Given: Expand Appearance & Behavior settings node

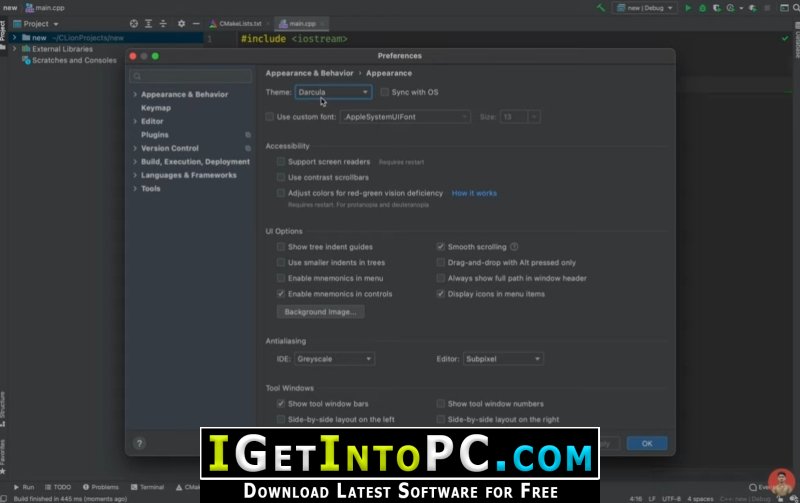Looking at the screenshot, I should tap(135, 94).
